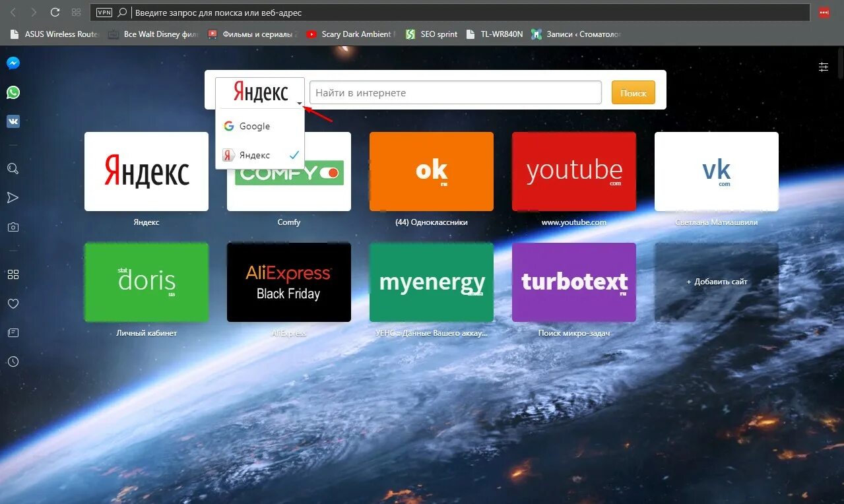Viewport: 844px width, 504px height.
Task: Open the Speed Dial grid icon in toolbar
Action: pyautogui.click(x=76, y=13)
